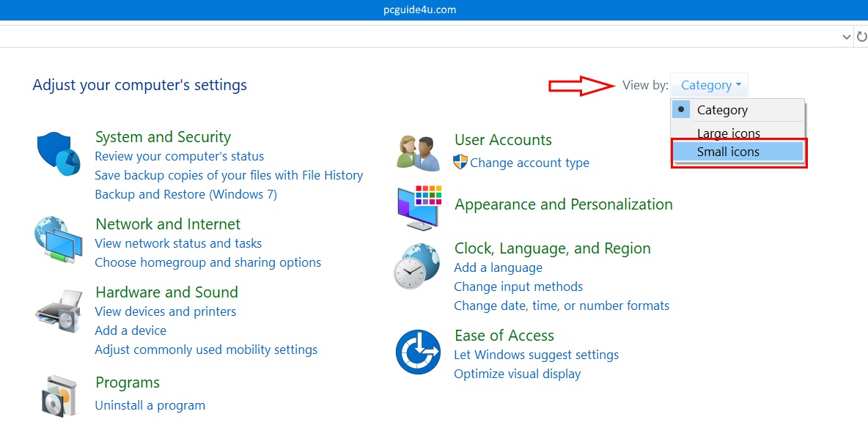Screen dimensions: 868x425
Task: Click the User Accounts people icon
Action: pyautogui.click(x=418, y=152)
